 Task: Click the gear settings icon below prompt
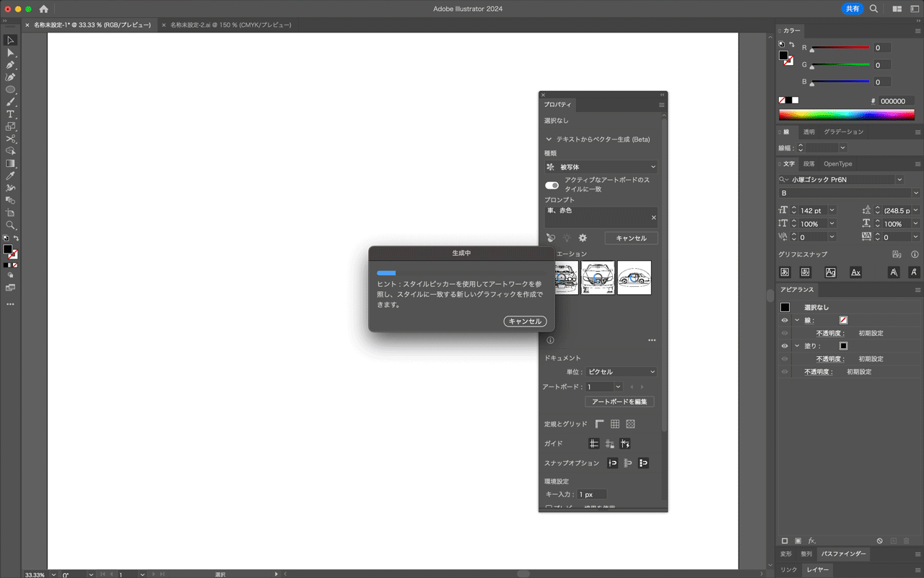(x=583, y=238)
